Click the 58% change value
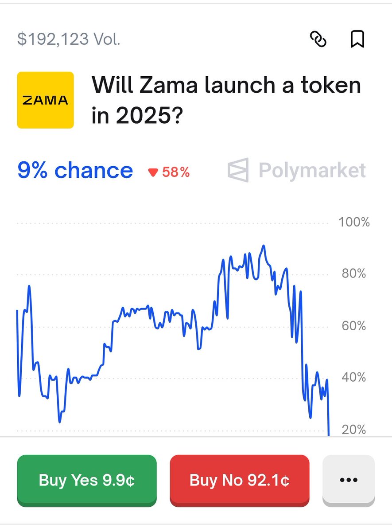The height and width of the screenshot is (532, 392). (176, 172)
